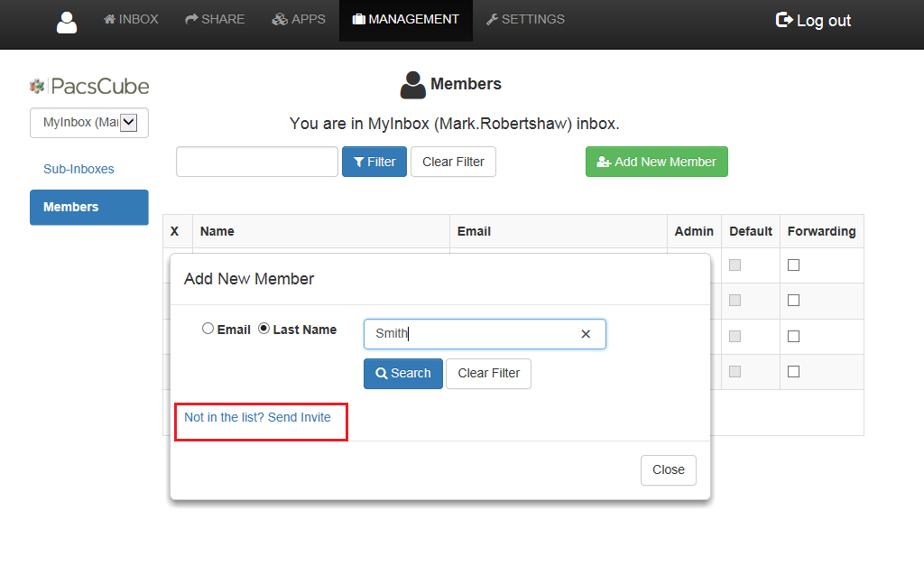Toggle fourth row Forwarding checkbox
This screenshot has width=924, height=576.
(794, 371)
